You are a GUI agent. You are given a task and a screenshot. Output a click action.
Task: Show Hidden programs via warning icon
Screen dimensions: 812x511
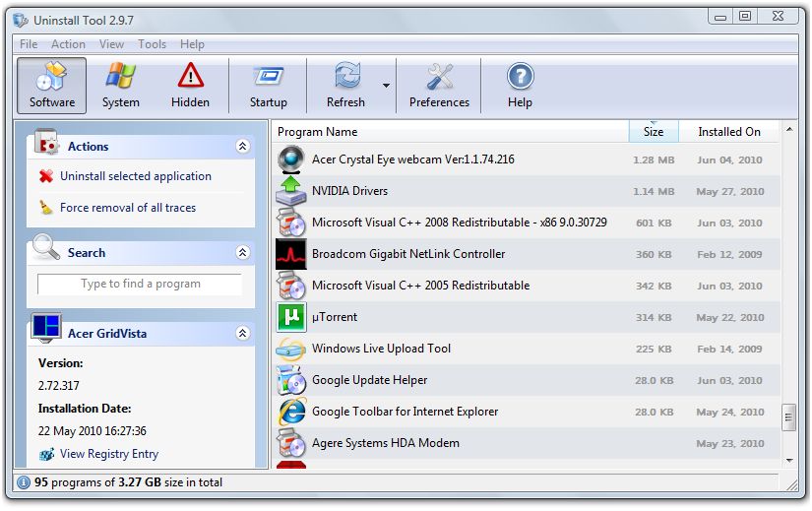click(190, 86)
